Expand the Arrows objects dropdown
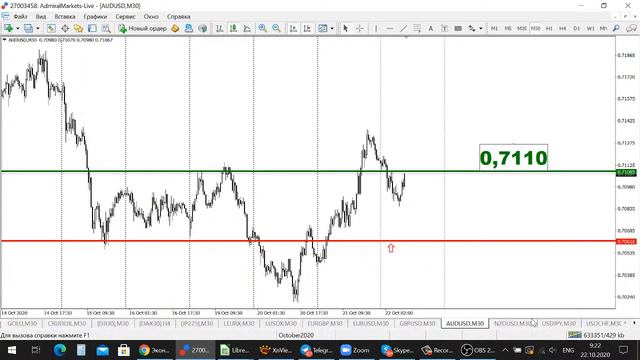 click(481, 28)
